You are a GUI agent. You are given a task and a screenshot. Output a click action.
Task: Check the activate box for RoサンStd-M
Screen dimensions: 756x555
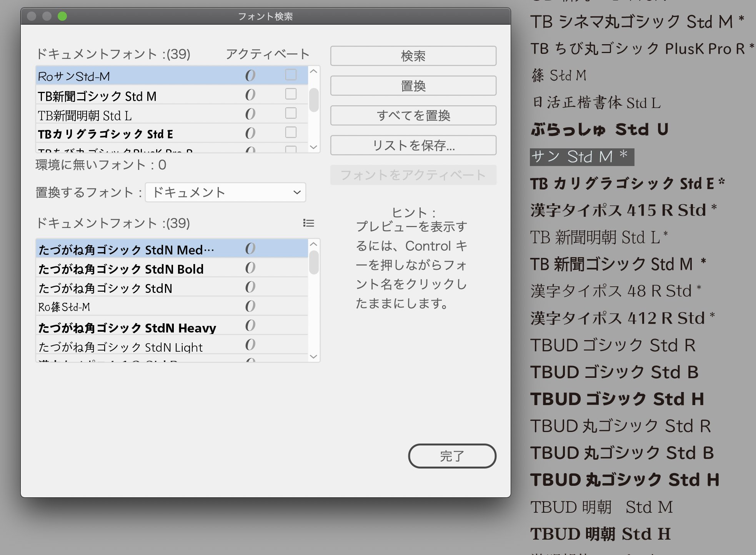[291, 75]
